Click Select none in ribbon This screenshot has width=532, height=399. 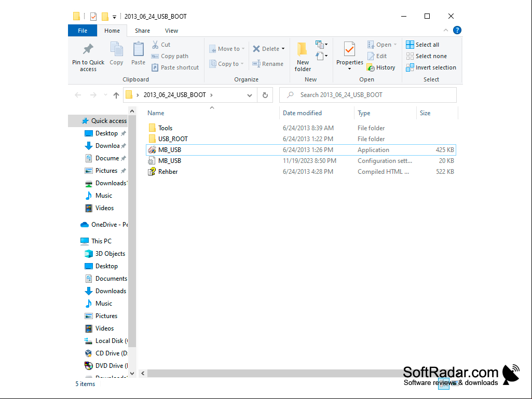[427, 56]
